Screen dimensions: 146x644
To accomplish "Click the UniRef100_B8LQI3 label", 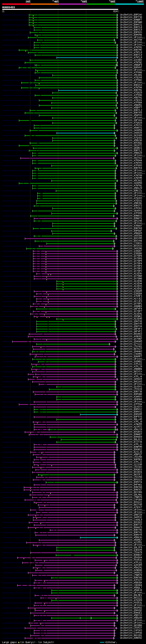I will 131,440.
